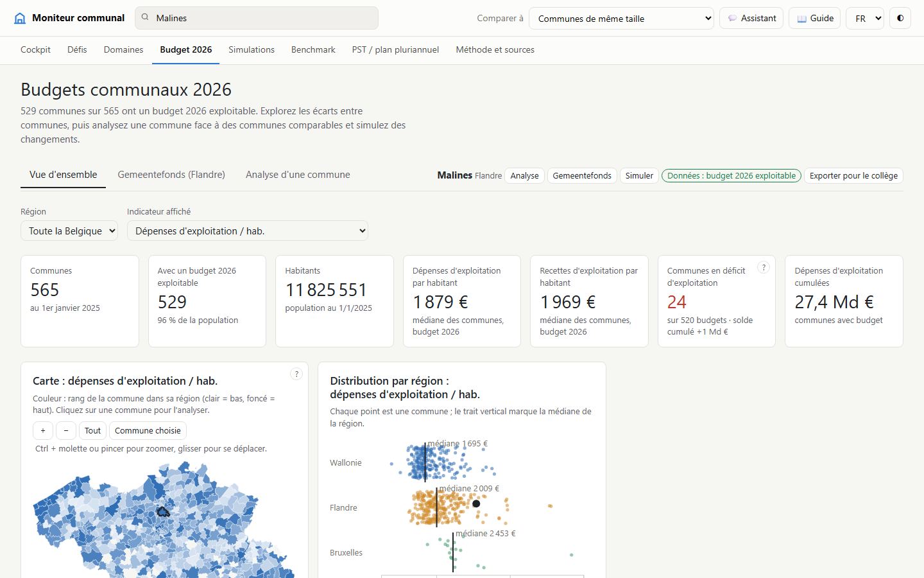Click the 'médiane 2 009 €' Flandre label
This screenshot has width=924, height=578.
point(469,488)
